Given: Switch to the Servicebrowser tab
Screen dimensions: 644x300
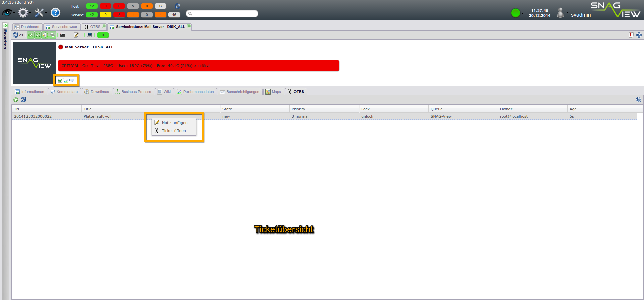Looking at the screenshot, I should (62, 27).
